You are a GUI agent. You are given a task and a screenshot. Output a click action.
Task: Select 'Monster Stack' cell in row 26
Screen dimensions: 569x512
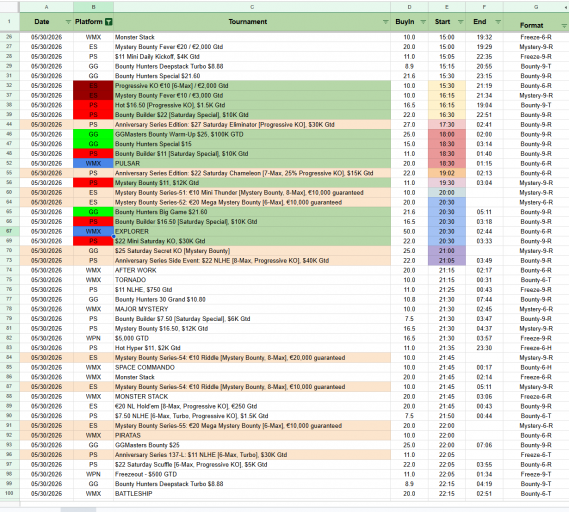(x=252, y=37)
